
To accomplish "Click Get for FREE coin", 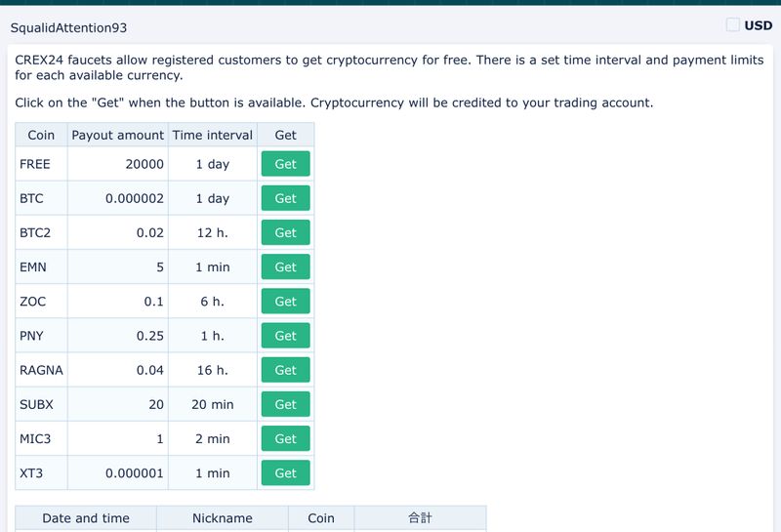I will click(x=285, y=164).
